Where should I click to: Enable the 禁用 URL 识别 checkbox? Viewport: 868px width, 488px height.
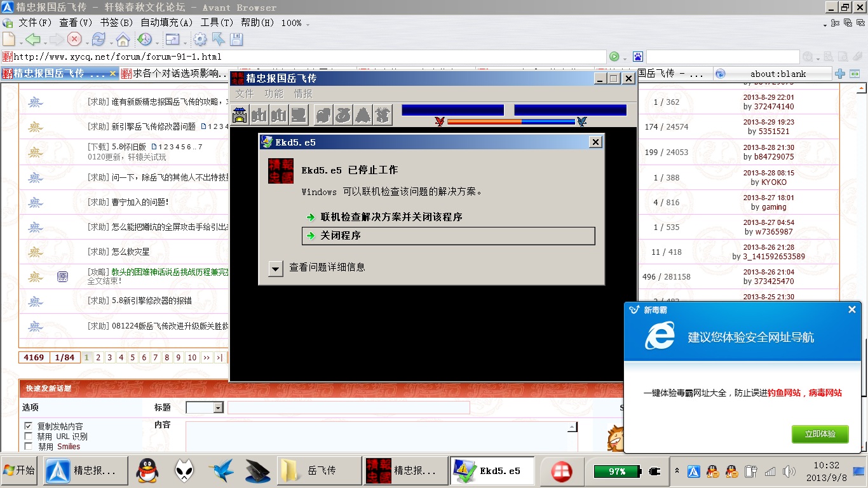(x=28, y=436)
